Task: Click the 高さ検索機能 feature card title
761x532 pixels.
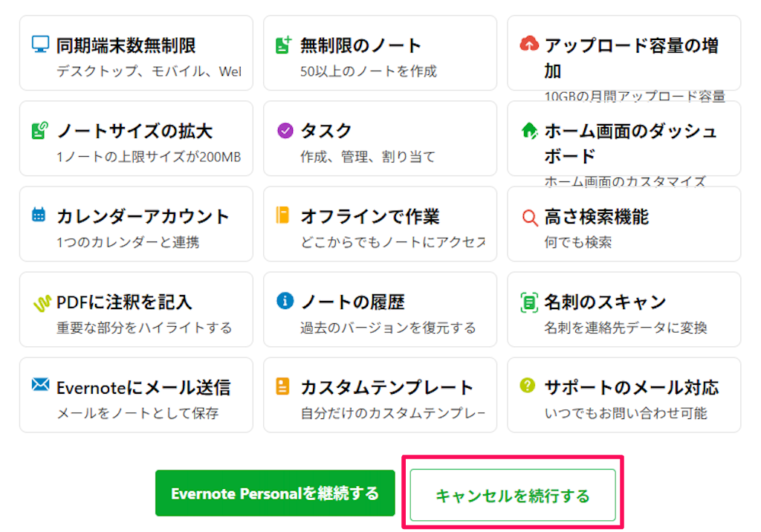Action: click(x=596, y=217)
